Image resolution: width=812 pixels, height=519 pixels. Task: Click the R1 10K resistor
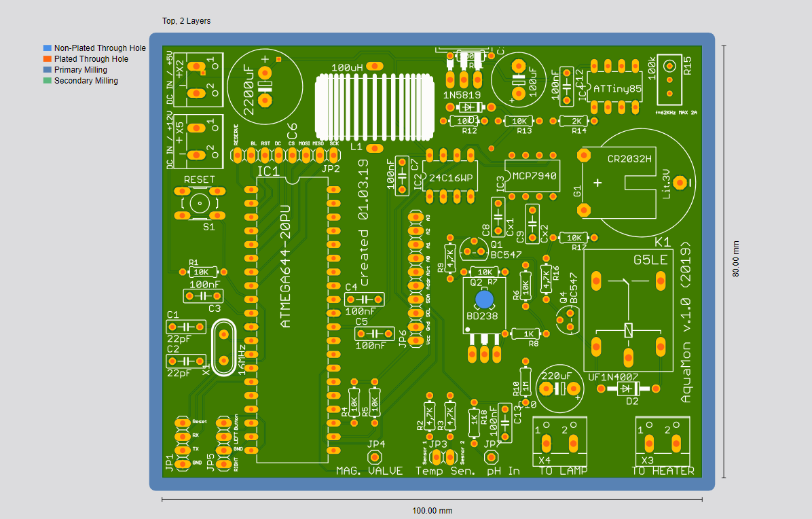(x=202, y=272)
